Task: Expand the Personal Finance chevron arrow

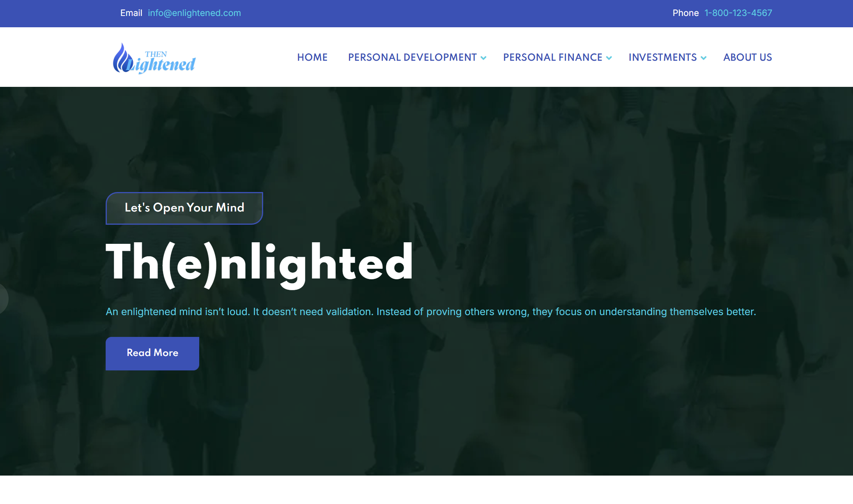Action: coord(609,58)
